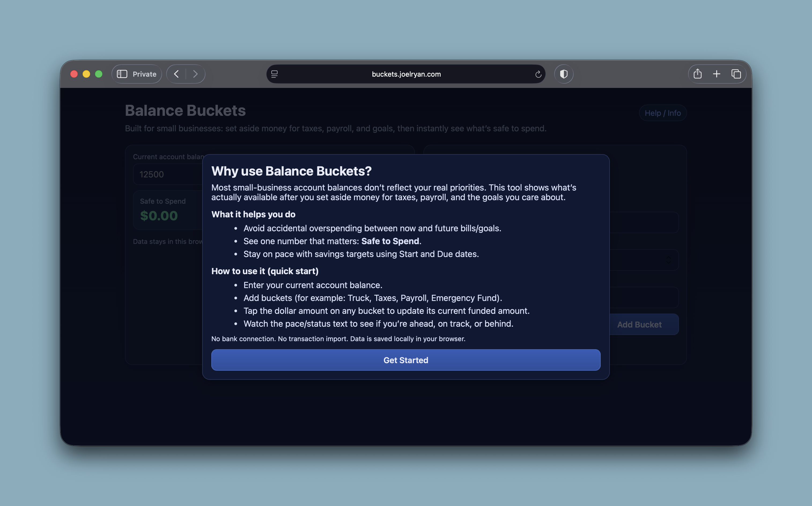Reload the buckets.joelryan.com page
The width and height of the screenshot is (812, 506).
pyautogui.click(x=538, y=74)
